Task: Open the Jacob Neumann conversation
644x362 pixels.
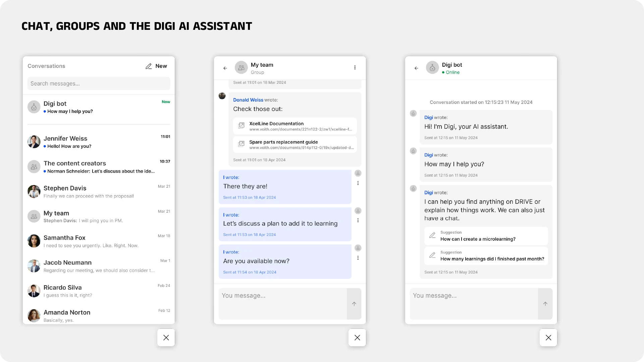Action: coord(99,266)
